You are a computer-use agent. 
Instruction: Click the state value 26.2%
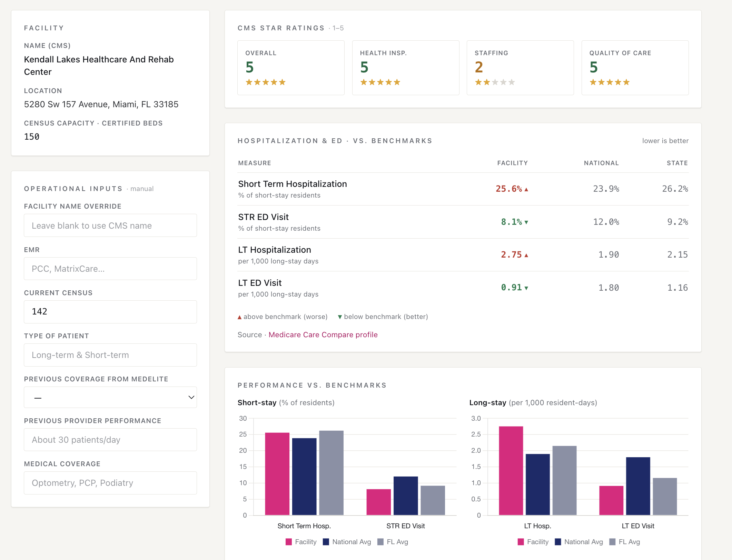coord(675,189)
